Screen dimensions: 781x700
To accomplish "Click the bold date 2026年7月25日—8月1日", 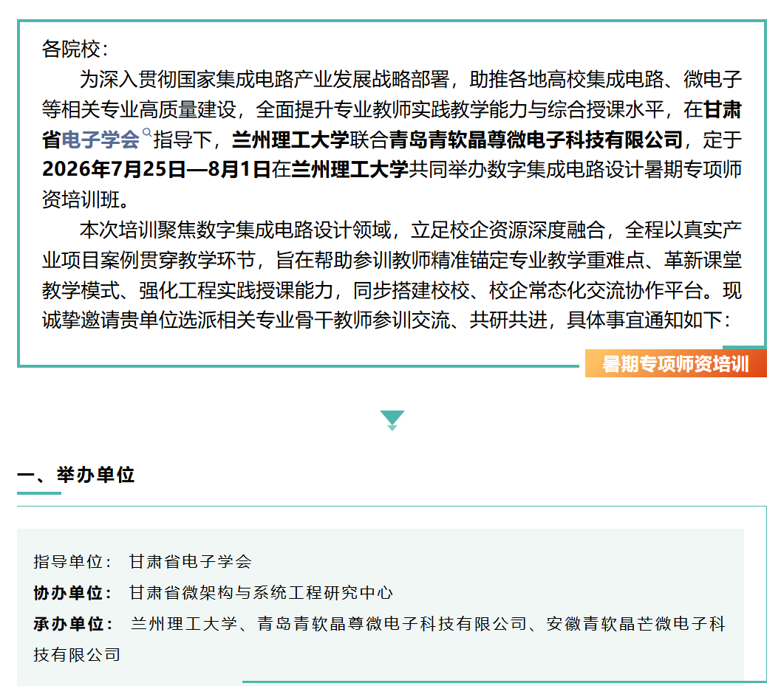I will pyautogui.click(x=157, y=170).
